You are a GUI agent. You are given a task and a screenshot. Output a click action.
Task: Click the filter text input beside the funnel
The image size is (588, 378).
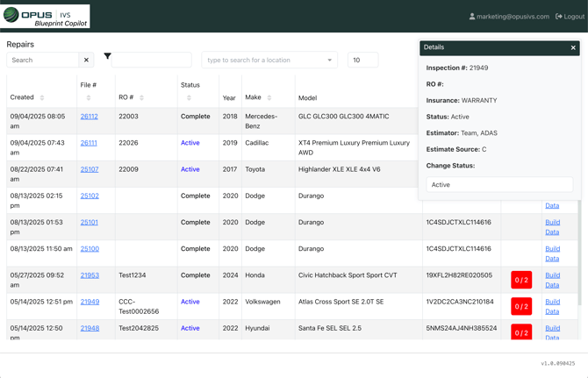pos(151,61)
